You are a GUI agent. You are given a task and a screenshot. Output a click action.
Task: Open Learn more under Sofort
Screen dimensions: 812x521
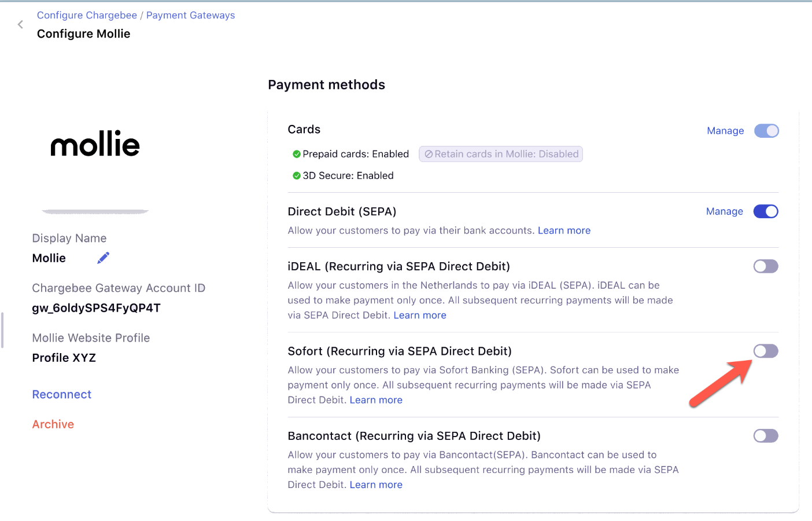coord(376,400)
